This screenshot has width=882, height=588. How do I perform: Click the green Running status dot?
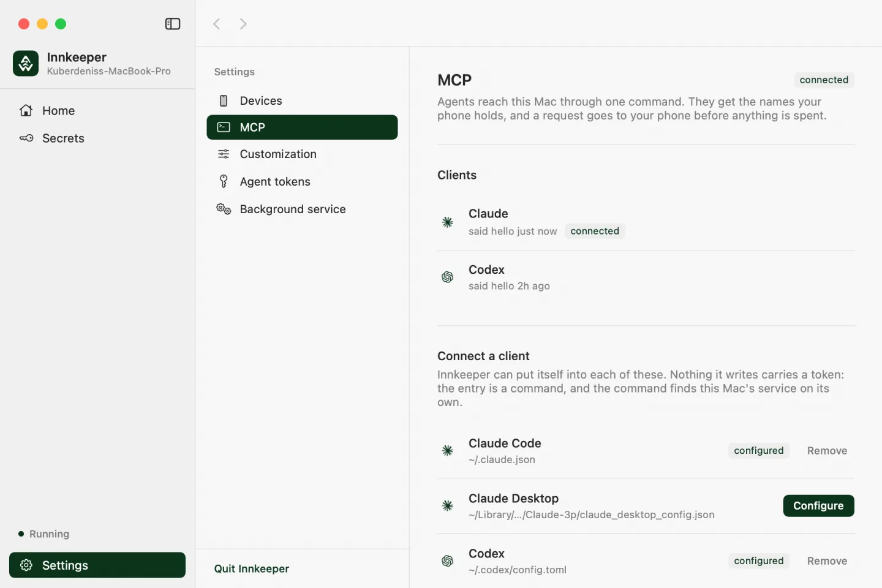pyautogui.click(x=21, y=534)
